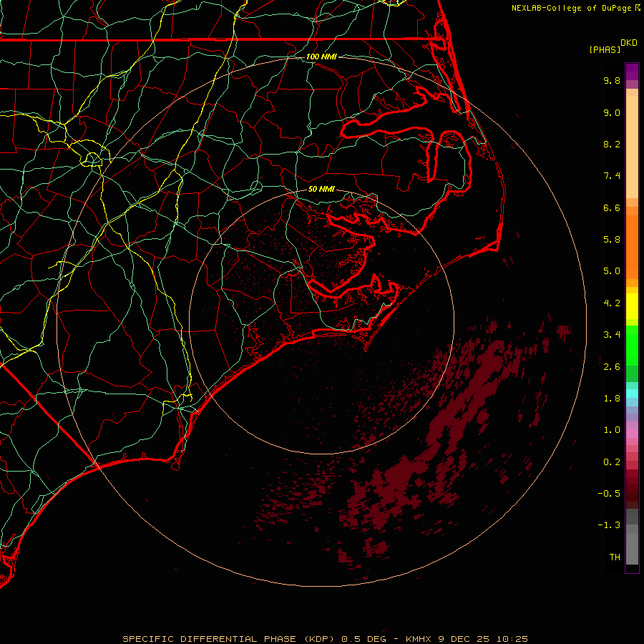Pick the cyan band of the color bar
The height and width of the screenshot is (644, 644).
tap(632, 394)
